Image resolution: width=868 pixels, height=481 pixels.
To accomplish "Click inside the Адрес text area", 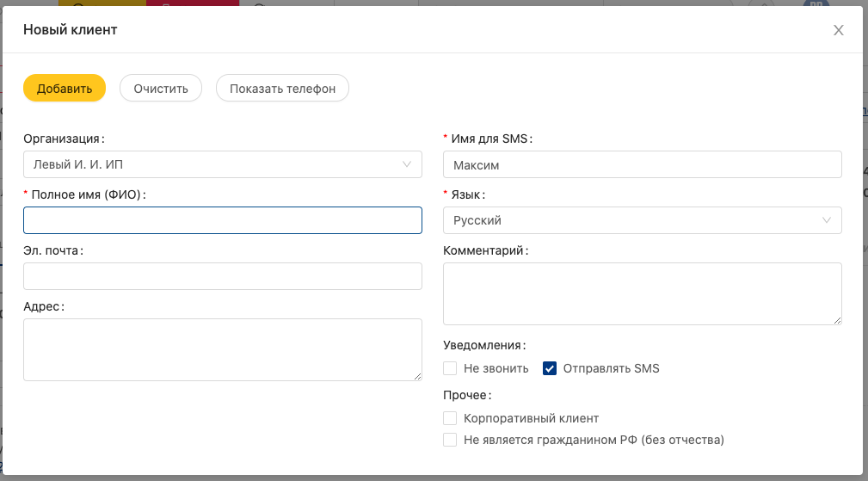I will click(222, 349).
